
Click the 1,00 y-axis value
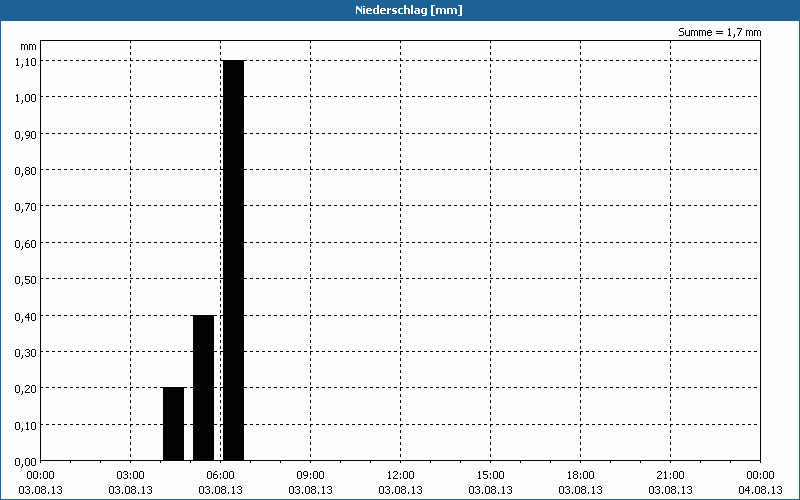click(26, 97)
